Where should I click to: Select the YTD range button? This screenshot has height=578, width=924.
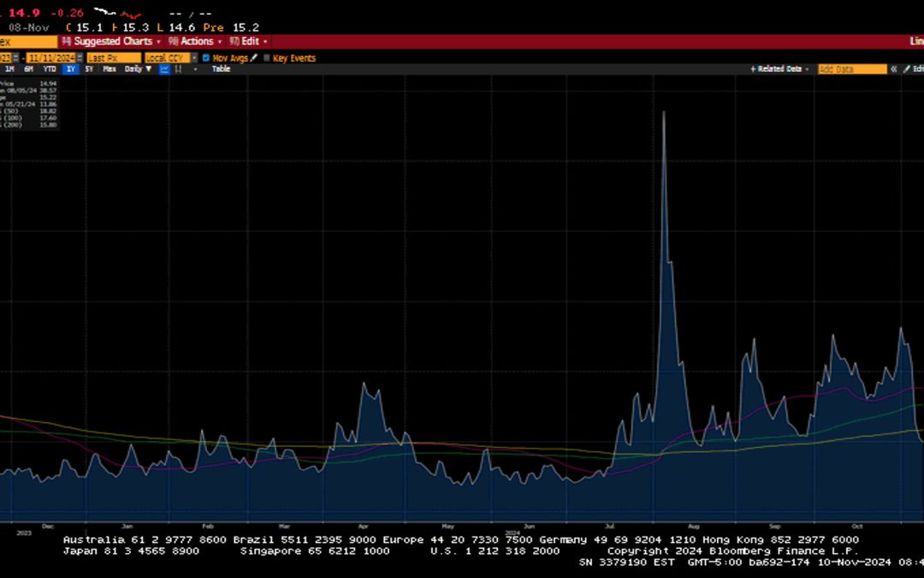pyautogui.click(x=50, y=69)
